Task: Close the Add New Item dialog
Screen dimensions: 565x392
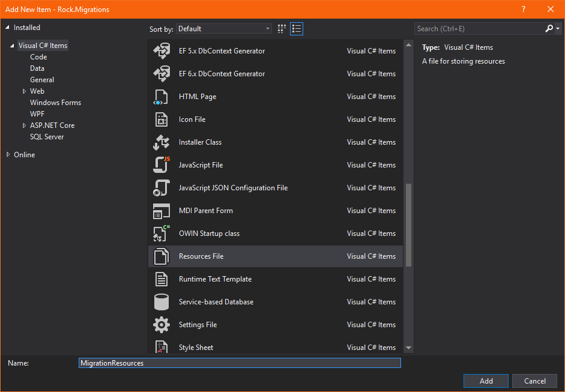Action: [x=551, y=10]
